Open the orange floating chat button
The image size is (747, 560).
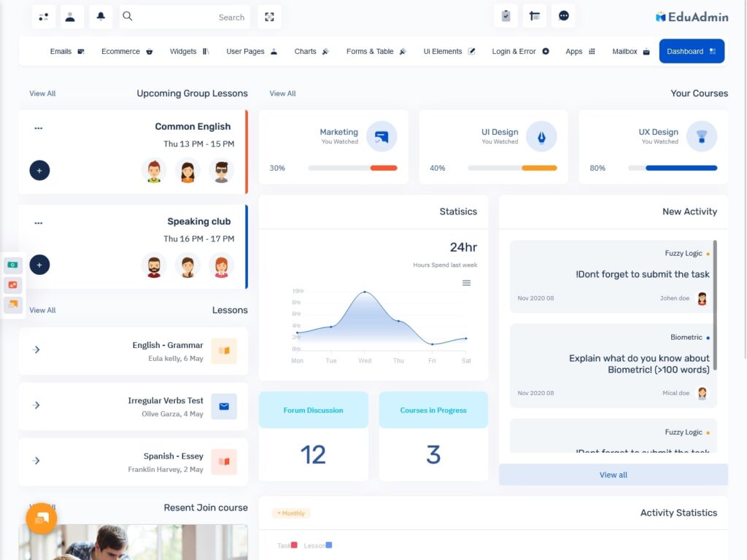(42, 518)
